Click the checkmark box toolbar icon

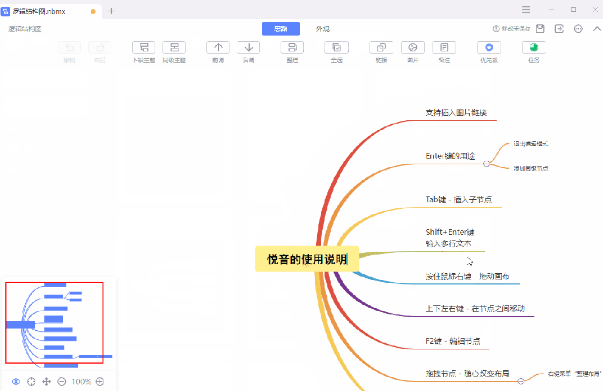(x=336, y=48)
